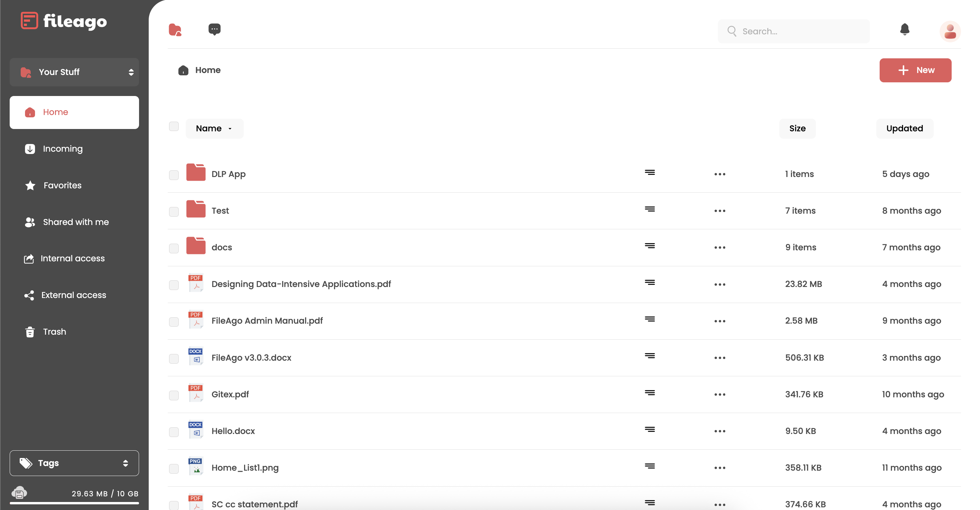Click details lines icon for Hello.docx
Viewport: 980px width, 510px height.
point(650,430)
